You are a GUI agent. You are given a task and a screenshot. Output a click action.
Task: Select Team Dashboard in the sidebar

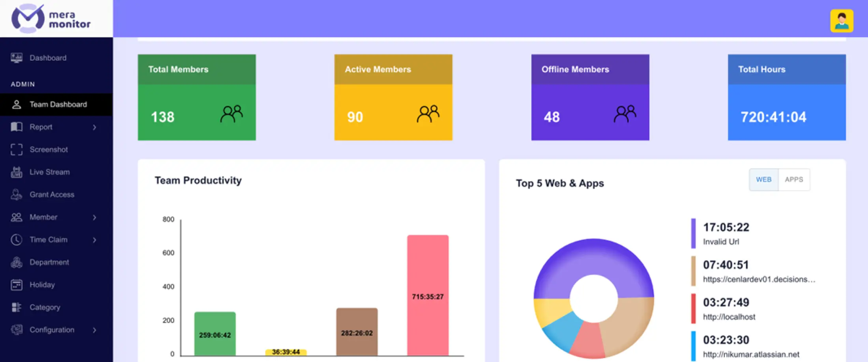(x=58, y=105)
